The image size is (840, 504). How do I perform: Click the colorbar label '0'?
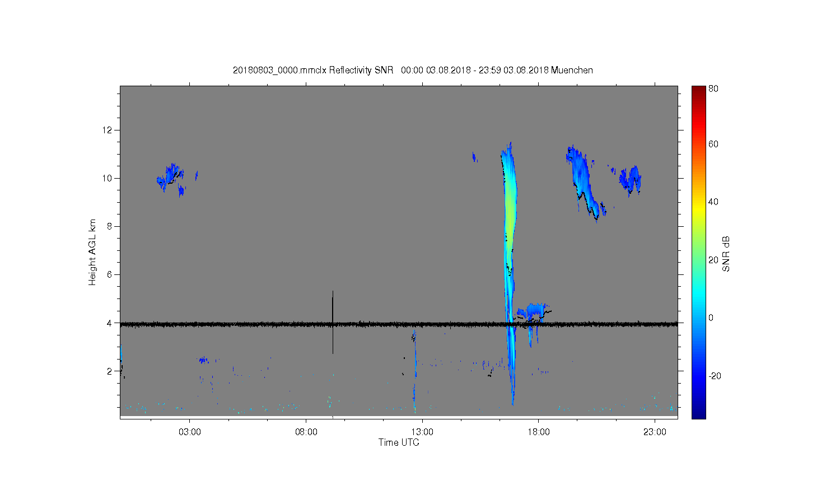pyautogui.click(x=711, y=318)
